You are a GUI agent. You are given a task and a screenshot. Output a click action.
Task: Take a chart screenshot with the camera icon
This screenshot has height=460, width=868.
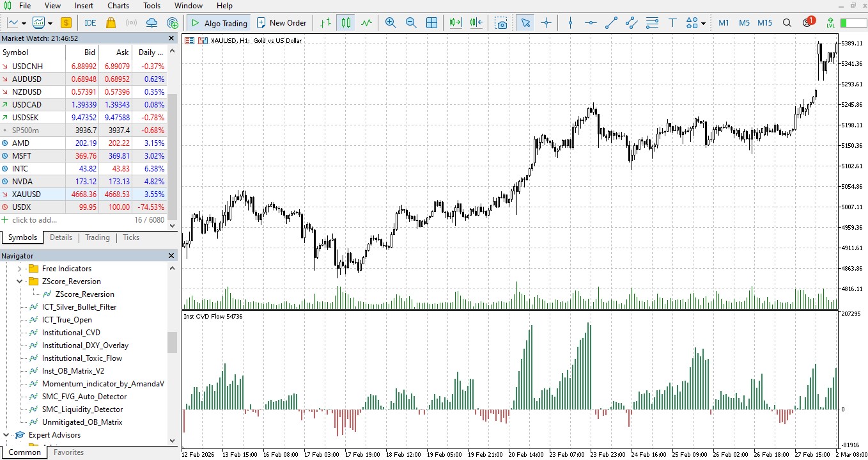click(x=502, y=22)
